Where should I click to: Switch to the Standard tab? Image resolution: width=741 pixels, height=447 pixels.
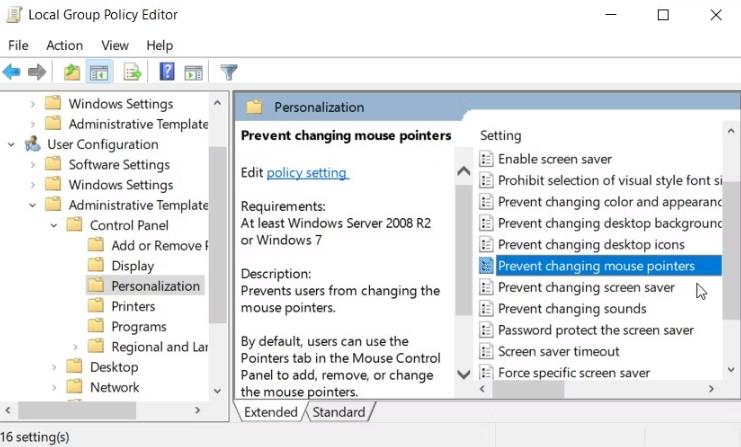tap(338, 412)
